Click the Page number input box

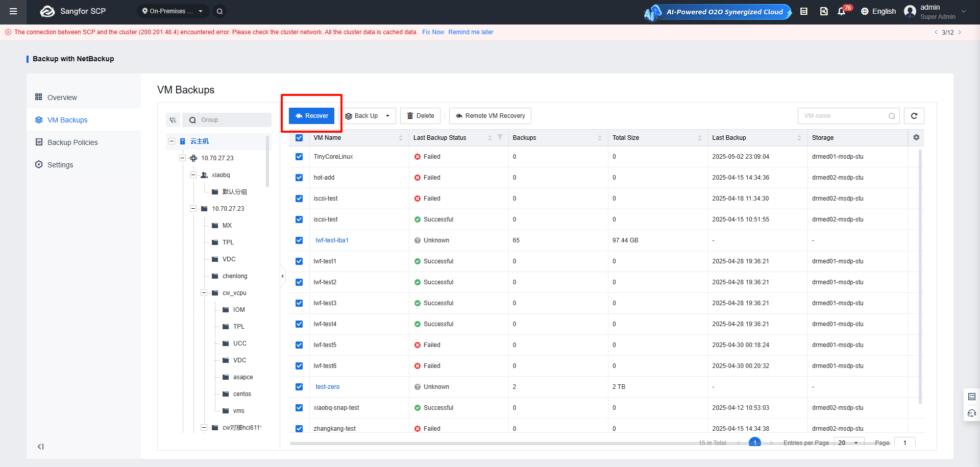pyautogui.click(x=904, y=443)
